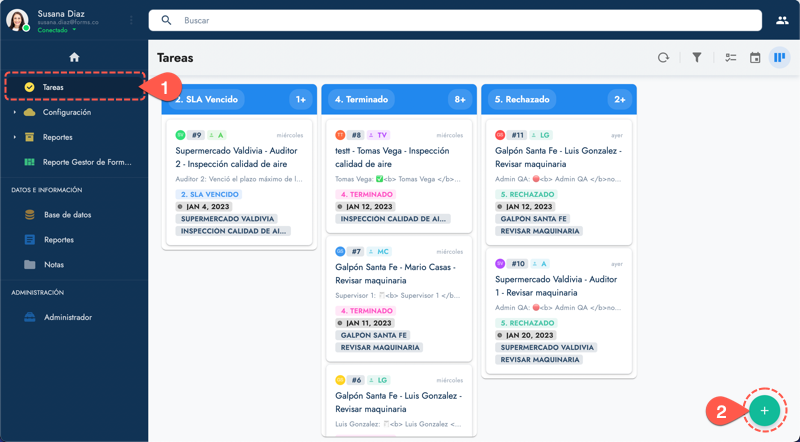Click the Buscar search field
800x442 pixels.
(460, 20)
